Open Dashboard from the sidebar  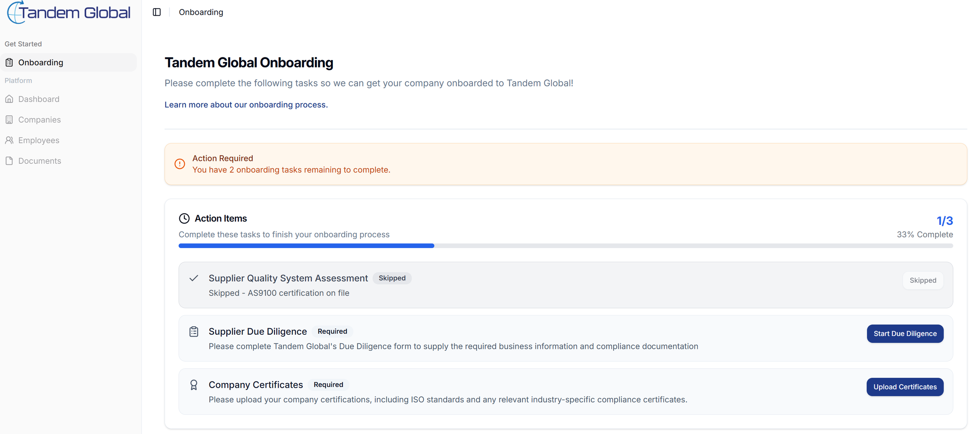[x=39, y=99]
